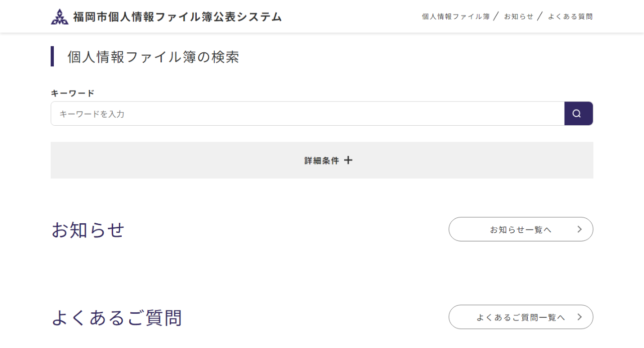Go to the お知らせ一覧へ notices list
Screen dimensions: 644x348
tap(521, 229)
